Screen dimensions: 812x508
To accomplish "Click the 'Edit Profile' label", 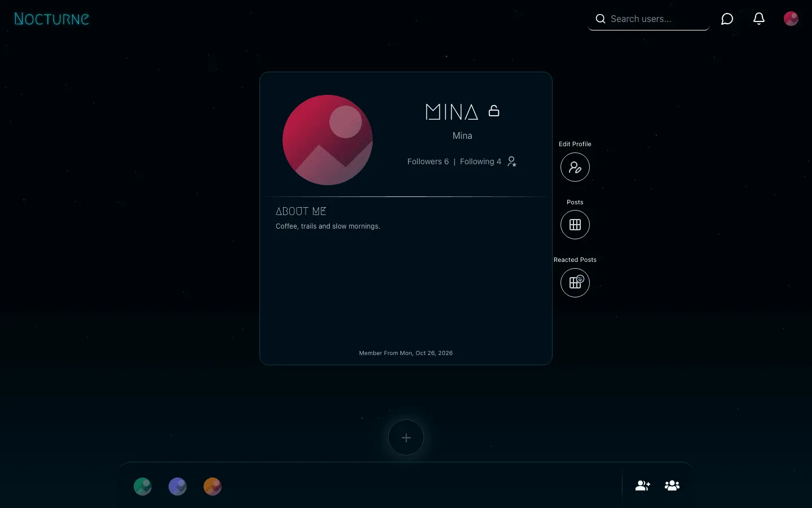I will click(x=575, y=144).
